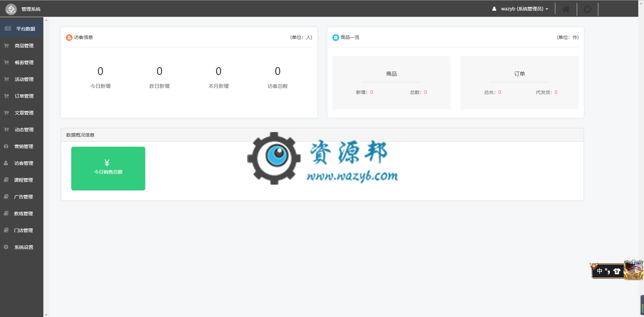Screen dimensions: 644x317
Task: Click the 总共 orders count value
Action: click(x=499, y=92)
